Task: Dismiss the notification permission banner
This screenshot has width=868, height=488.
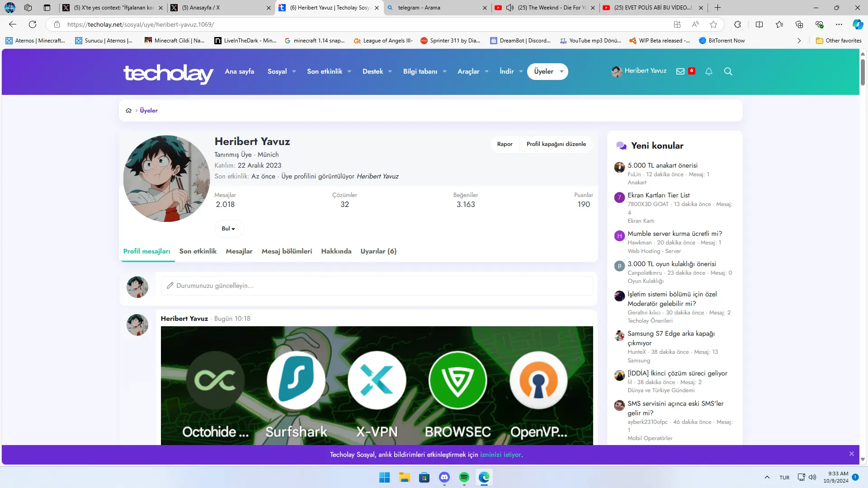Action: click(x=852, y=454)
